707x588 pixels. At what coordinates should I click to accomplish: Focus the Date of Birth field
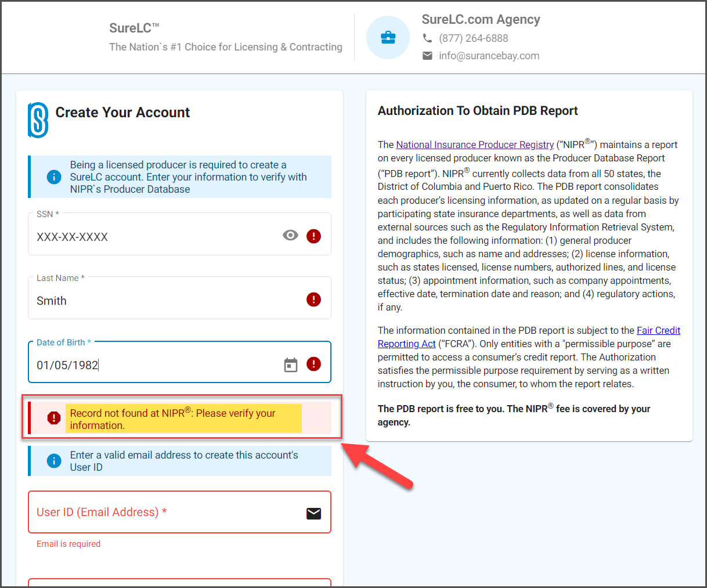point(179,362)
